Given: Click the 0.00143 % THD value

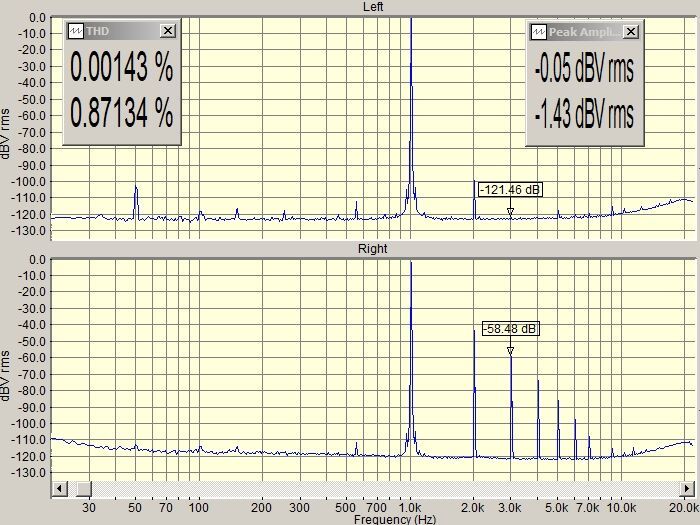Looking at the screenshot, I should tap(122, 67).
